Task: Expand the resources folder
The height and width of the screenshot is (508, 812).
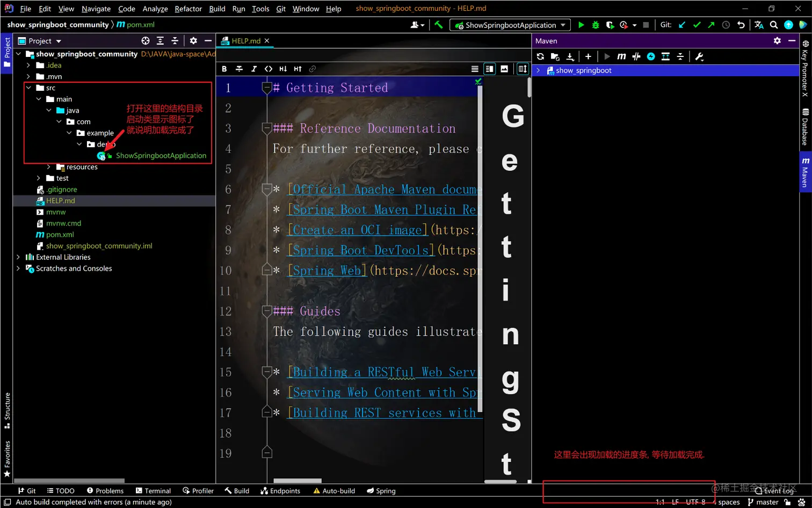Action: pyautogui.click(x=49, y=167)
